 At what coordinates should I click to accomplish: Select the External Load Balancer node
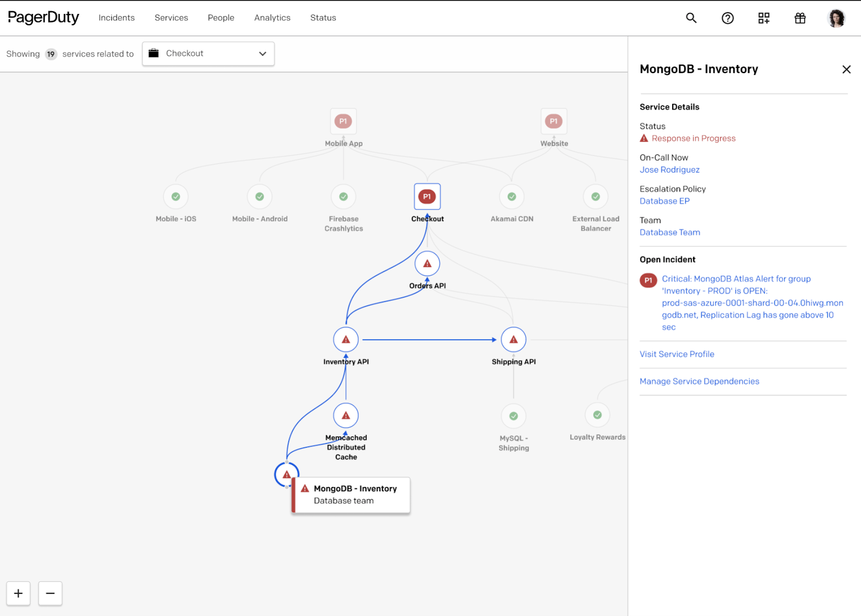(596, 197)
